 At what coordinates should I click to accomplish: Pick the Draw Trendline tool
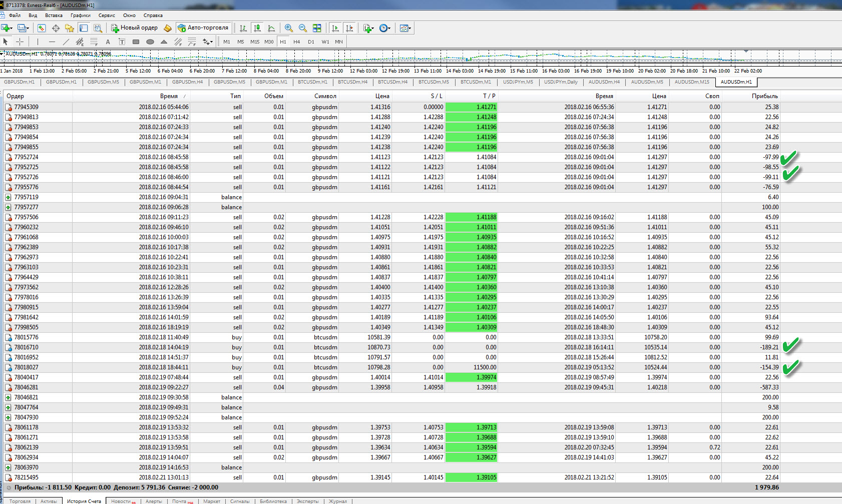point(66,42)
